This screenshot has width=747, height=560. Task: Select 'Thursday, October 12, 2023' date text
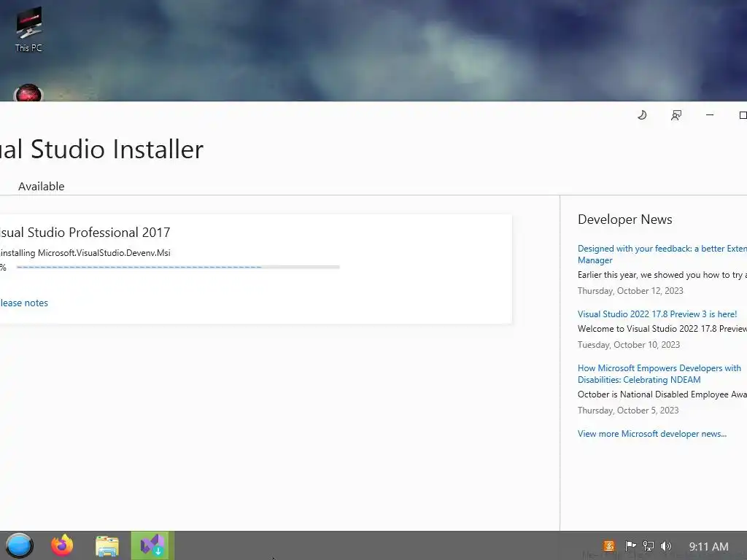point(630,291)
